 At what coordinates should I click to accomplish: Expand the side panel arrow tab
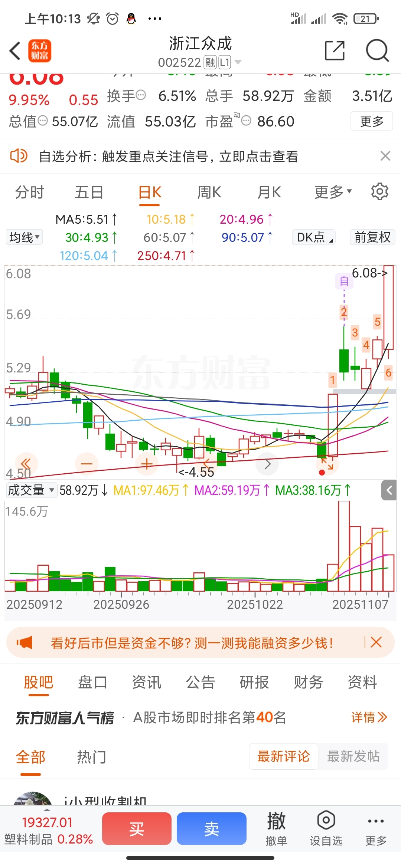coord(389,490)
